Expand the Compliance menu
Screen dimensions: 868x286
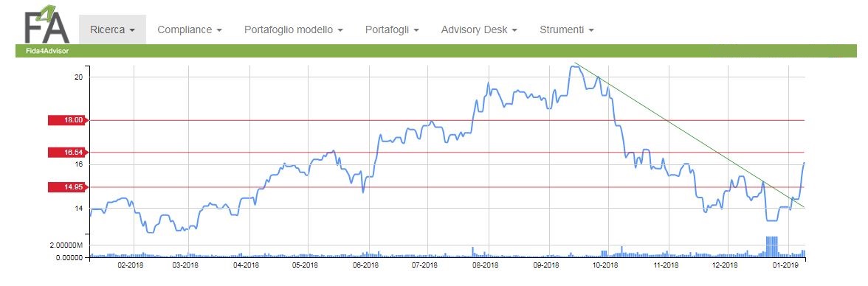coord(190,30)
